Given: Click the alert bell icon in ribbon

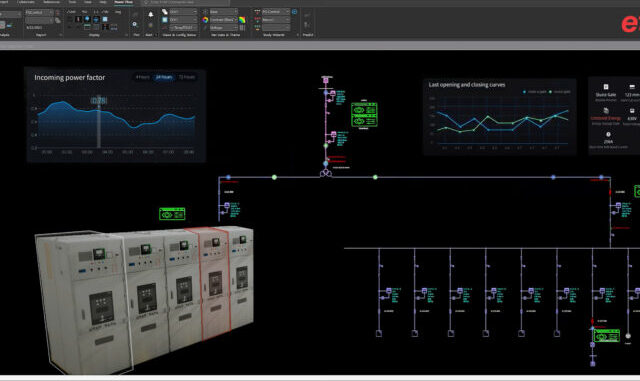Looking at the screenshot, I should point(150,15).
